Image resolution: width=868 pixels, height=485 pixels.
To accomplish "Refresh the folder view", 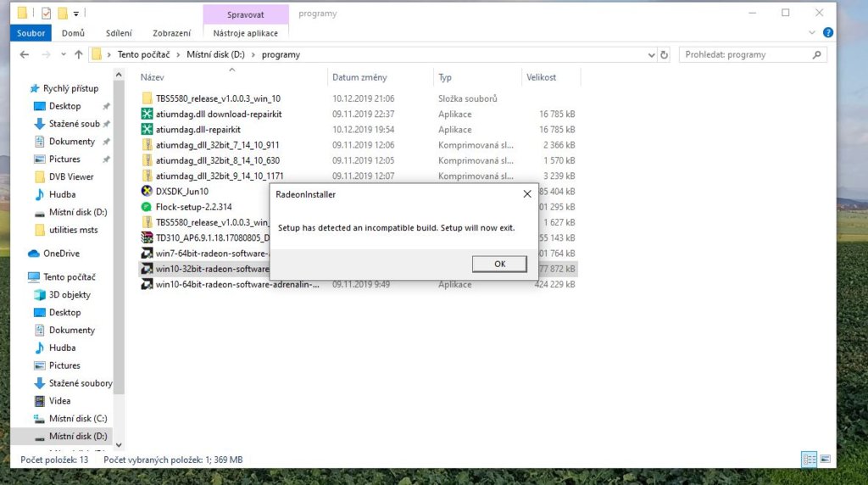I will coord(665,55).
